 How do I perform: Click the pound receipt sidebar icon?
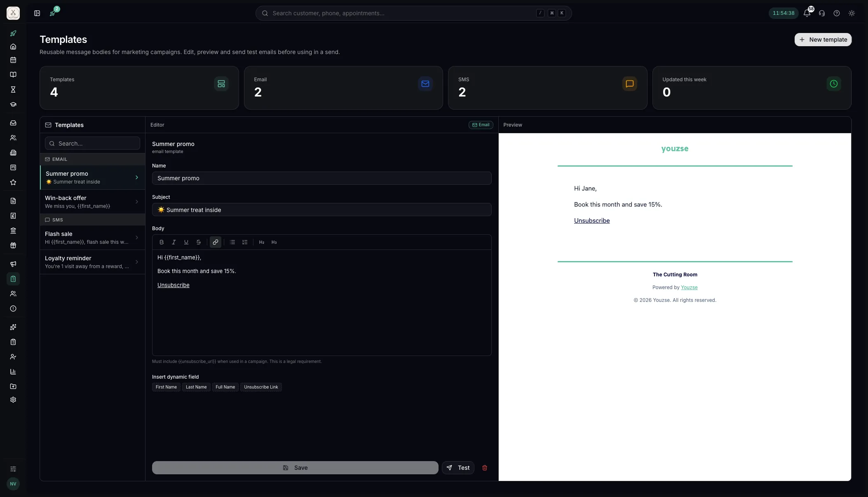13,216
